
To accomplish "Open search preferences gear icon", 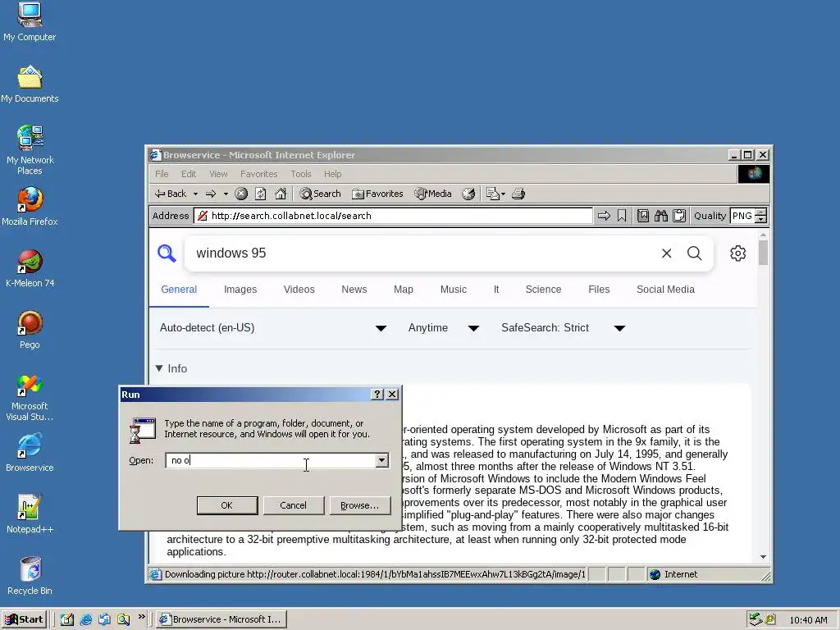I will tap(738, 253).
